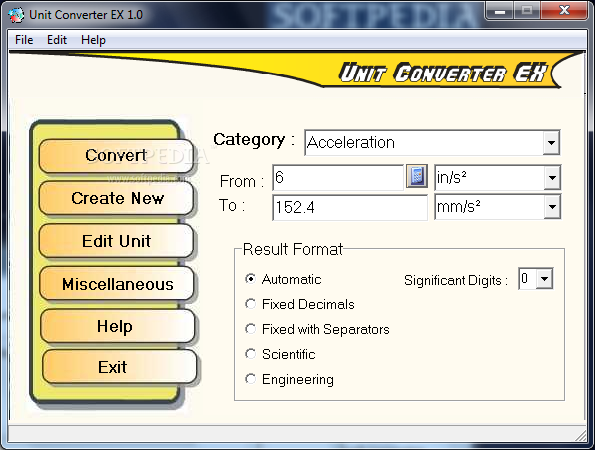Click the Edit Unit button
The image size is (595, 450).
116,241
